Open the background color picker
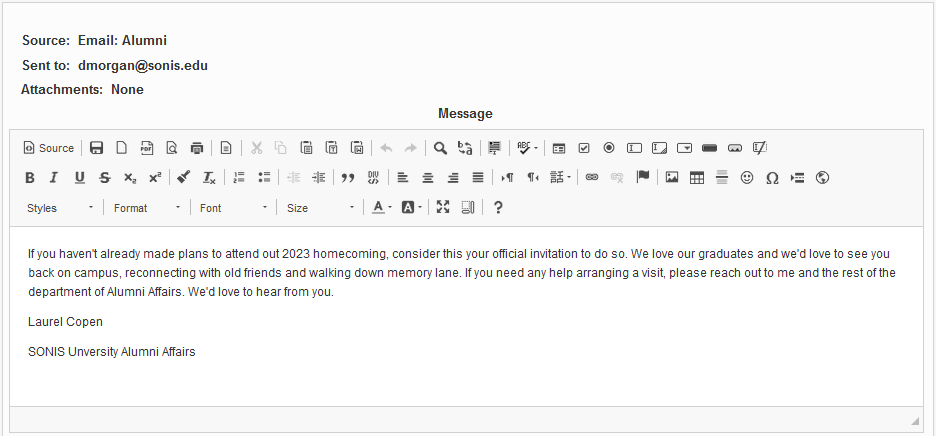 (411, 208)
